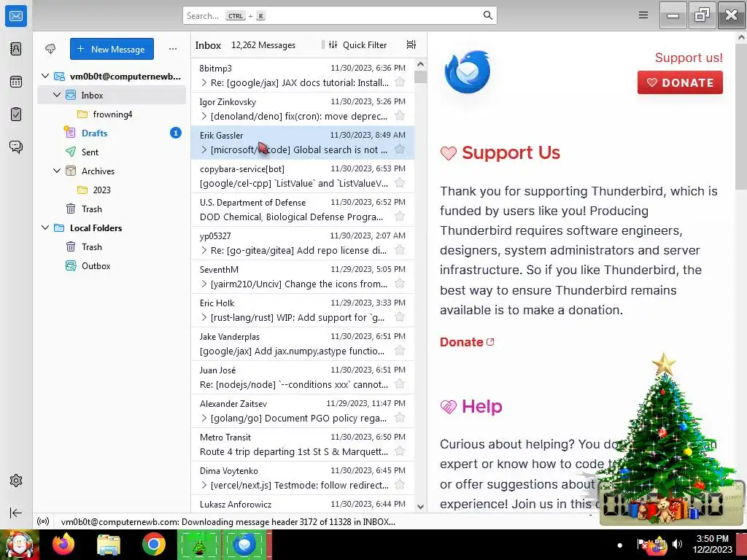
Task: Select the frowning4 folder
Action: point(112,114)
